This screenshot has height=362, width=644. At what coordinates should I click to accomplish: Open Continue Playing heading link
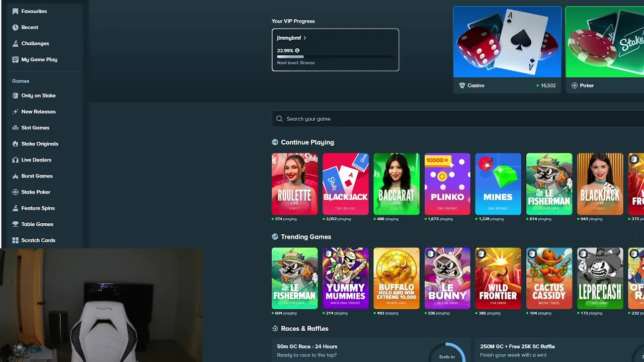point(307,142)
